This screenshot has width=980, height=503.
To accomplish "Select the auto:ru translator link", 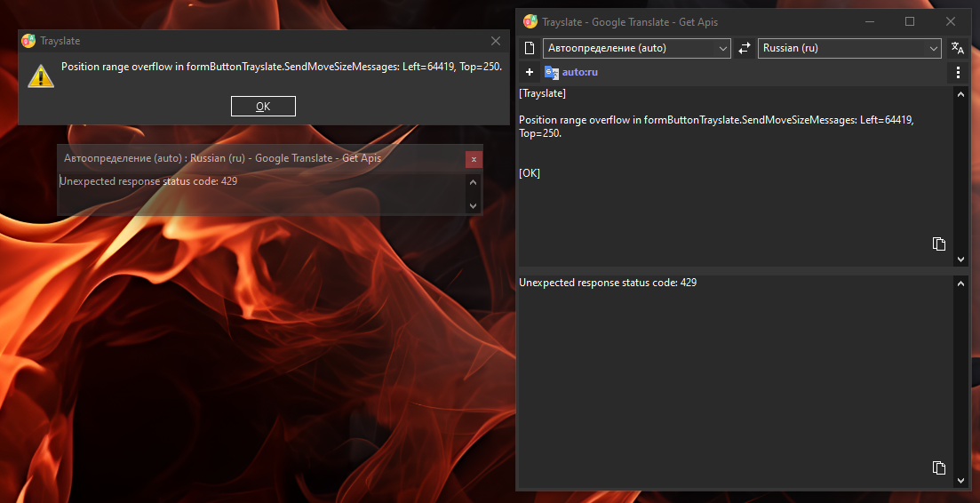I will pyautogui.click(x=579, y=73).
